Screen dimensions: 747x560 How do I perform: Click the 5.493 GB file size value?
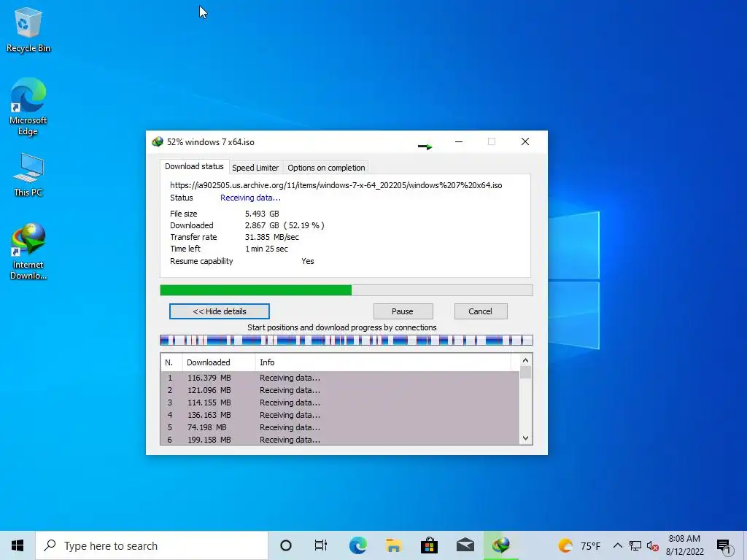(262, 214)
